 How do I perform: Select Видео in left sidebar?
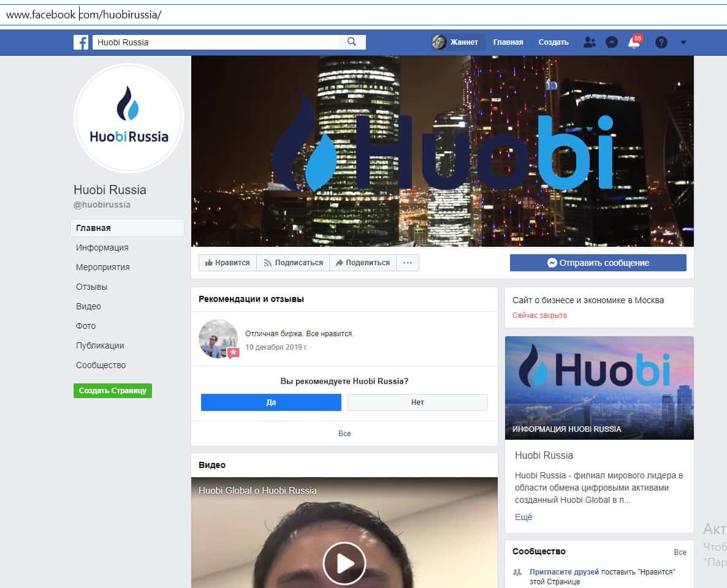(88, 306)
